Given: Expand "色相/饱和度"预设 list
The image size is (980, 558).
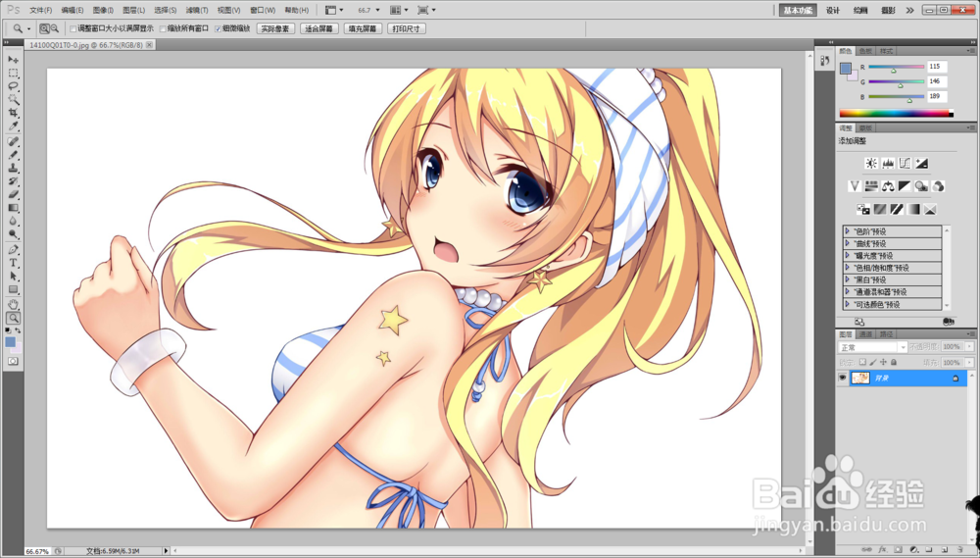Looking at the screenshot, I should pyautogui.click(x=848, y=268).
